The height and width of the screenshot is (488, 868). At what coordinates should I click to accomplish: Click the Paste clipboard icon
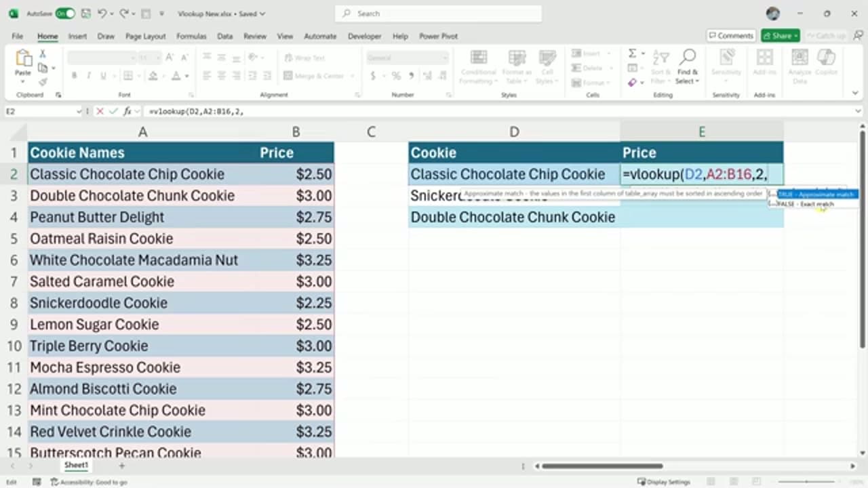(x=23, y=62)
